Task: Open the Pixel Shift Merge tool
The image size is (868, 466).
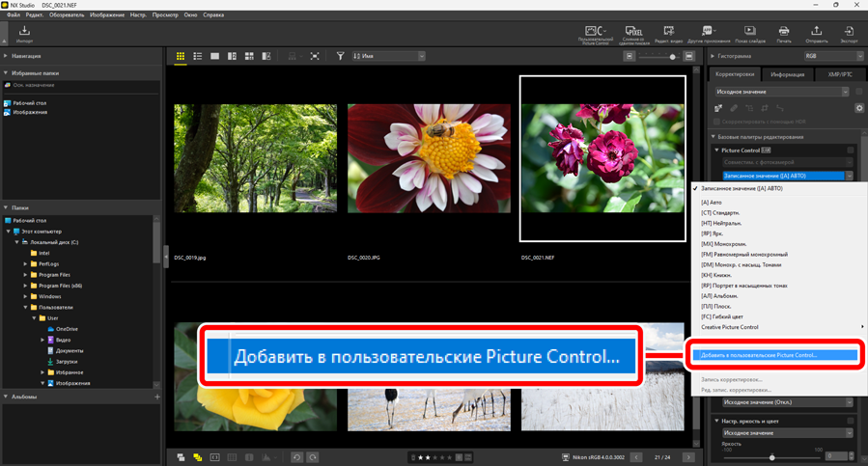Action: pyautogui.click(x=634, y=34)
